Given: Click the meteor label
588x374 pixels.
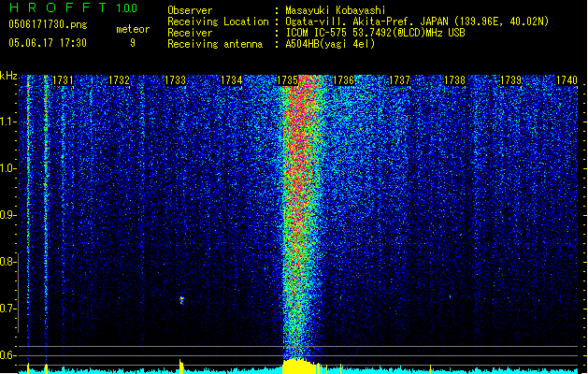Looking at the screenshot, I should coord(133,29).
